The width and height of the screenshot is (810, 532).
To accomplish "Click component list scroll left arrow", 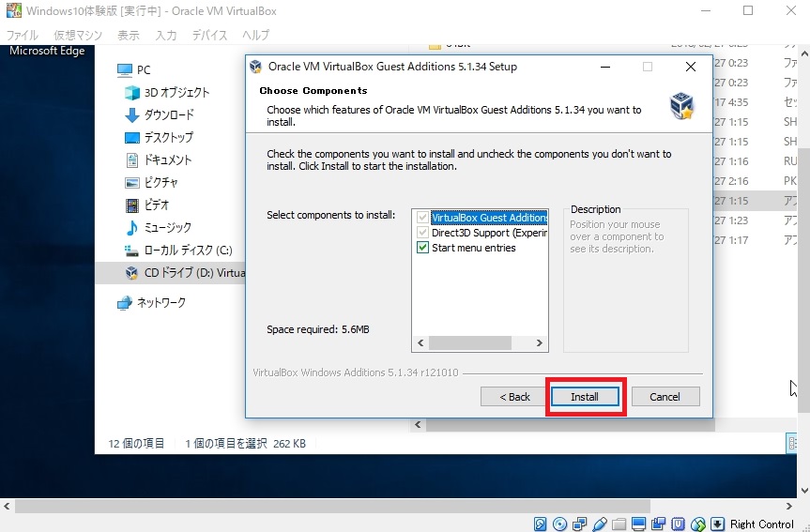I will [x=420, y=343].
